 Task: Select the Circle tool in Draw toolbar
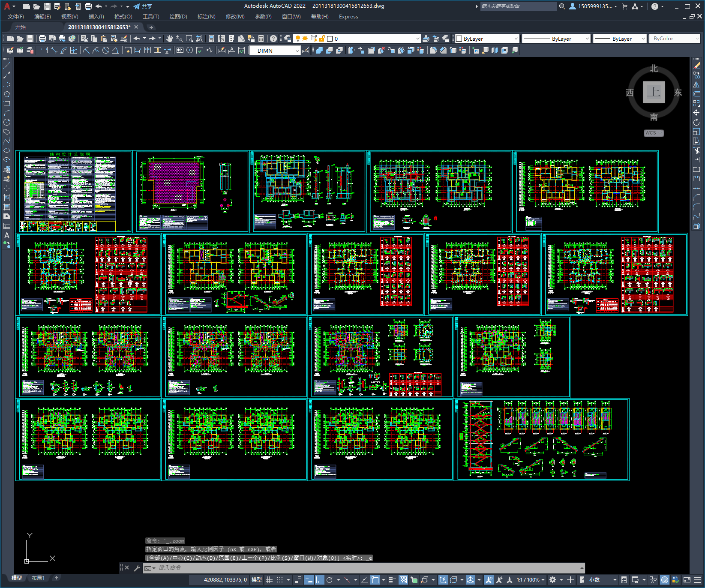pos(7,122)
